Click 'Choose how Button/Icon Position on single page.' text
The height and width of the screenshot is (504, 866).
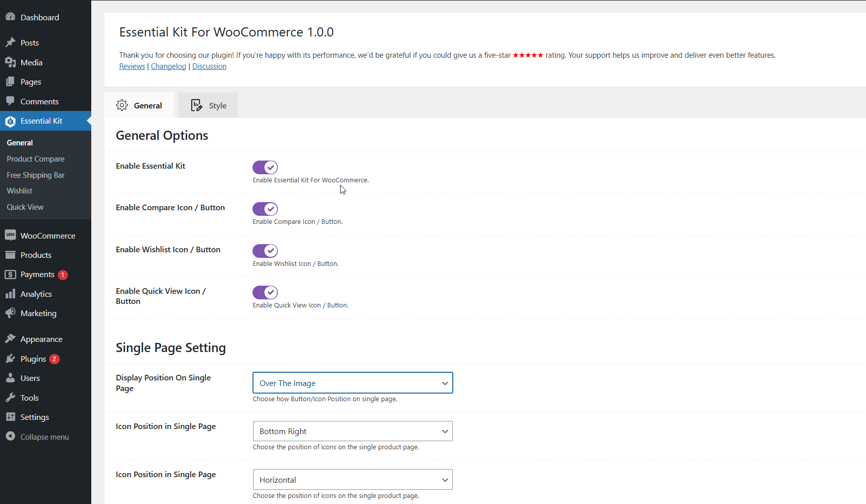pyautogui.click(x=325, y=399)
